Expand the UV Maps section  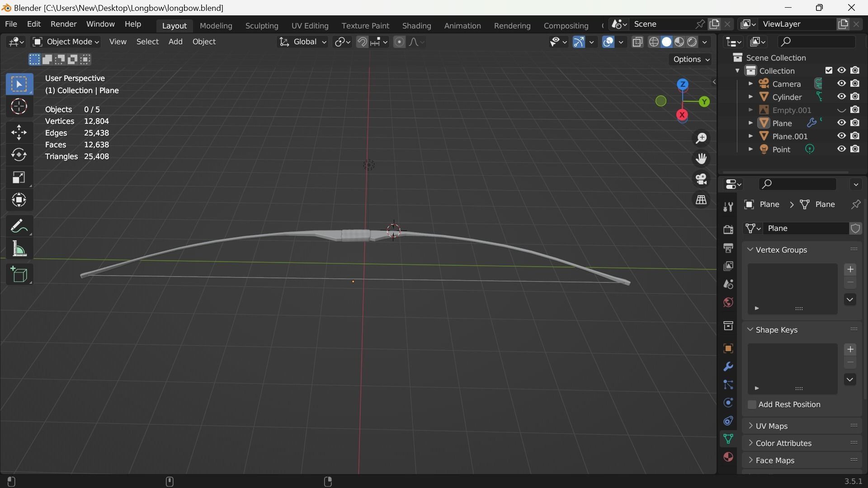coord(767,426)
